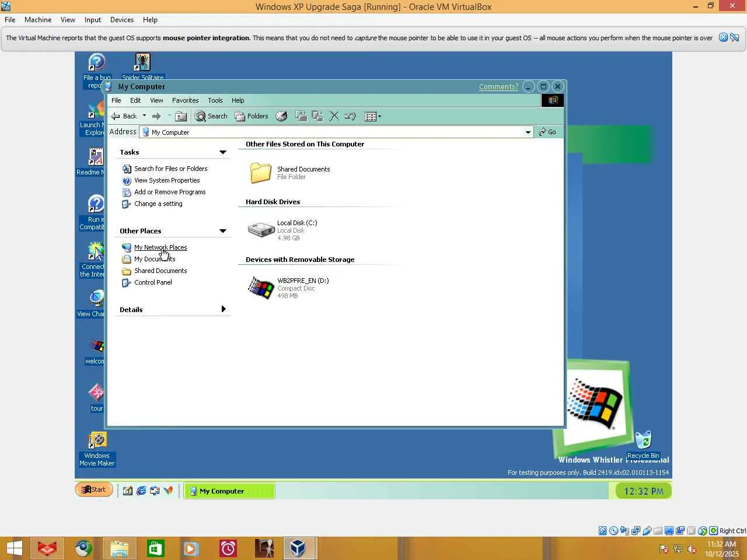The height and width of the screenshot is (560, 747).
Task: Open File Explorer in the host taskbar
Action: pos(120,548)
